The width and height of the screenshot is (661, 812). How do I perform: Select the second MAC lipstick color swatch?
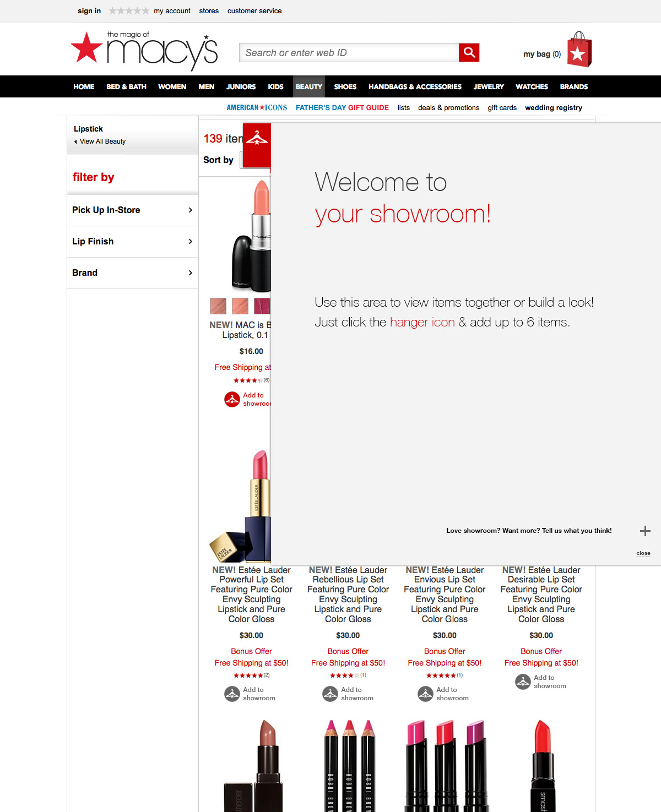click(x=240, y=306)
